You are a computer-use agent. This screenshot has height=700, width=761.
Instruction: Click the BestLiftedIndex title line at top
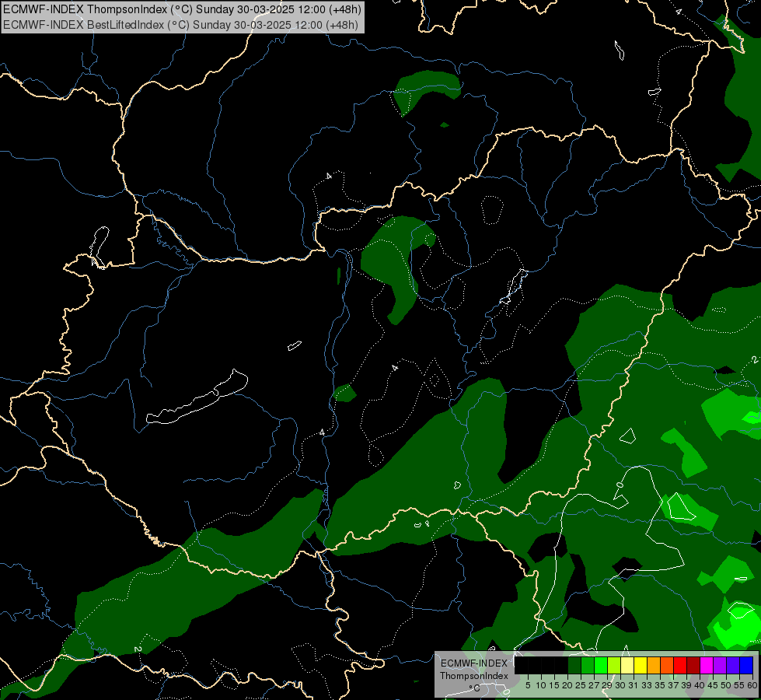(x=180, y=25)
